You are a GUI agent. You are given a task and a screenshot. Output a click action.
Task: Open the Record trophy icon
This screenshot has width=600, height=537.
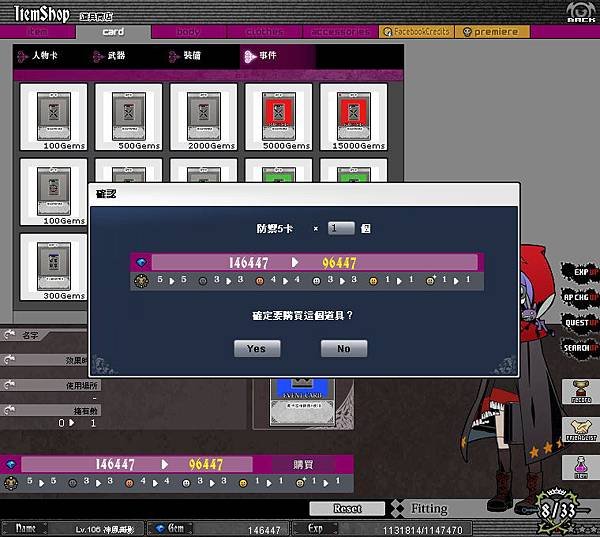tap(581, 392)
